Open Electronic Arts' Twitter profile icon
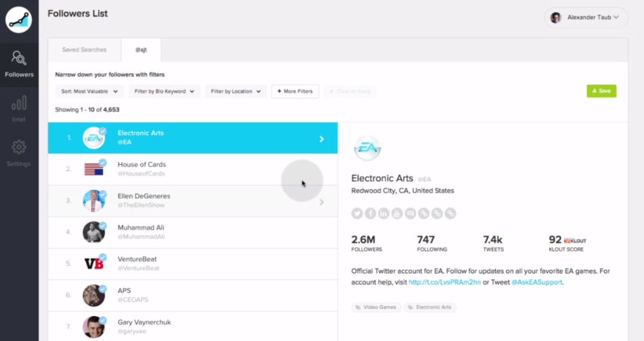The width and height of the screenshot is (644, 341). click(357, 213)
